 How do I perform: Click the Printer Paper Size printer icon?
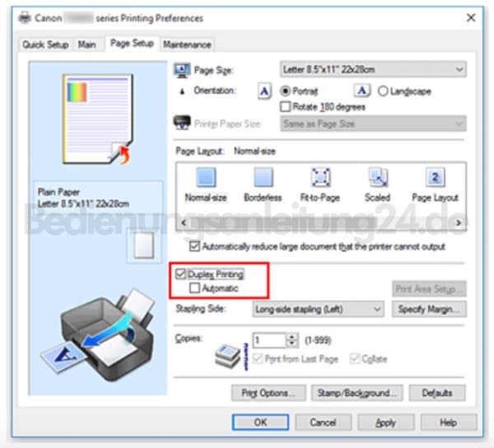182,123
